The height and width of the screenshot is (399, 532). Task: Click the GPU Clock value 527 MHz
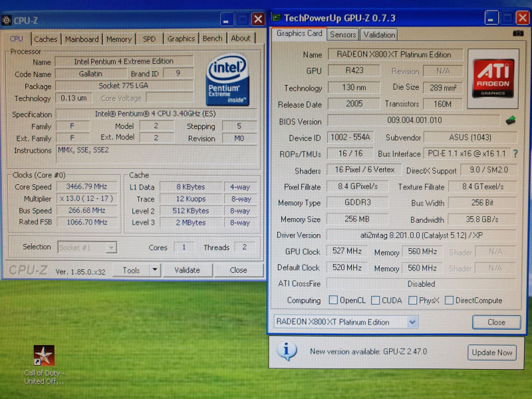point(346,251)
